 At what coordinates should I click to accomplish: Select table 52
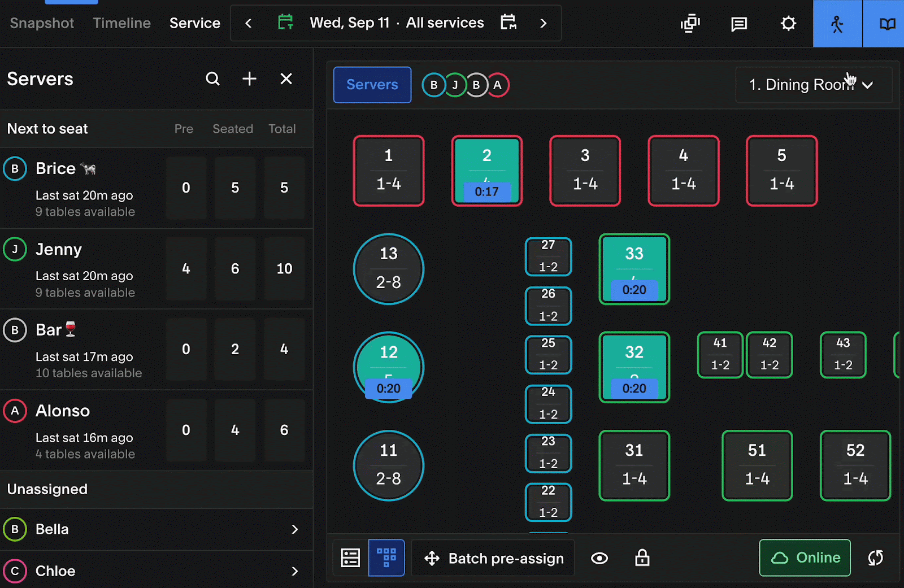(855, 465)
